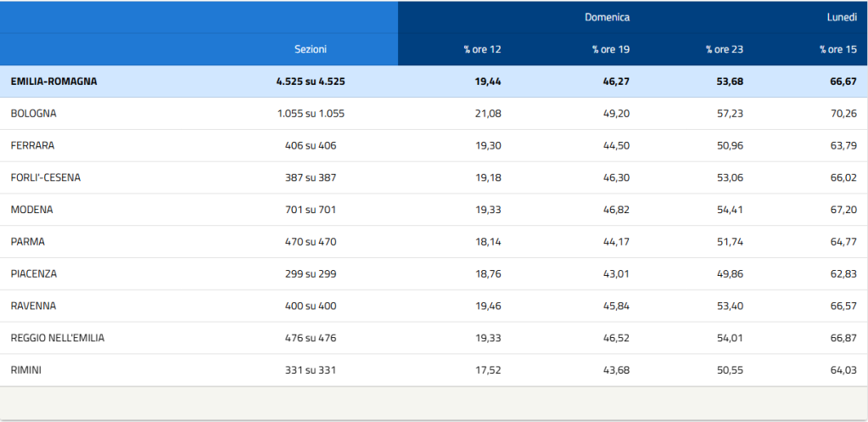Select the % ore 15 column header
Viewport: 868px width, 422px height.
tap(837, 49)
